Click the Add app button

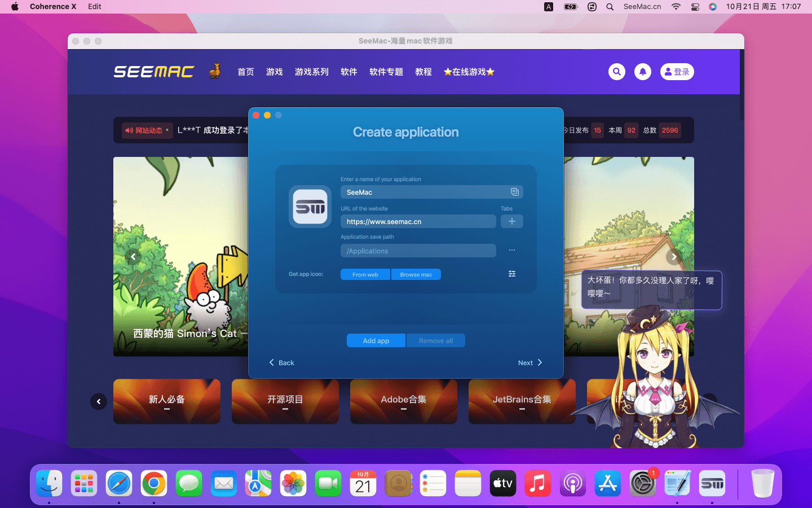(x=376, y=340)
